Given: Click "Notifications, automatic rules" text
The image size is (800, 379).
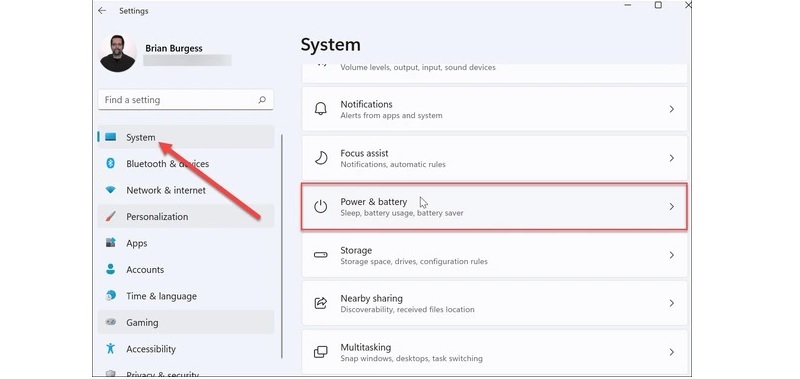Looking at the screenshot, I should pos(393,165).
